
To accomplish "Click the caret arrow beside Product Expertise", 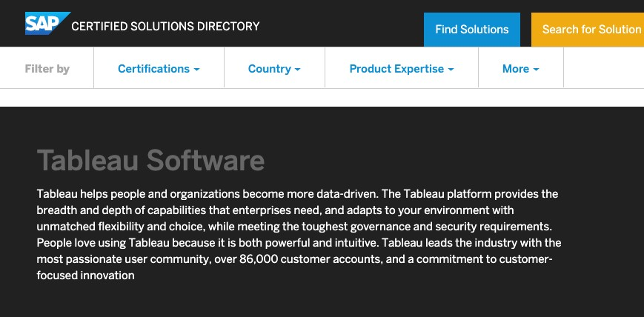I will (451, 70).
